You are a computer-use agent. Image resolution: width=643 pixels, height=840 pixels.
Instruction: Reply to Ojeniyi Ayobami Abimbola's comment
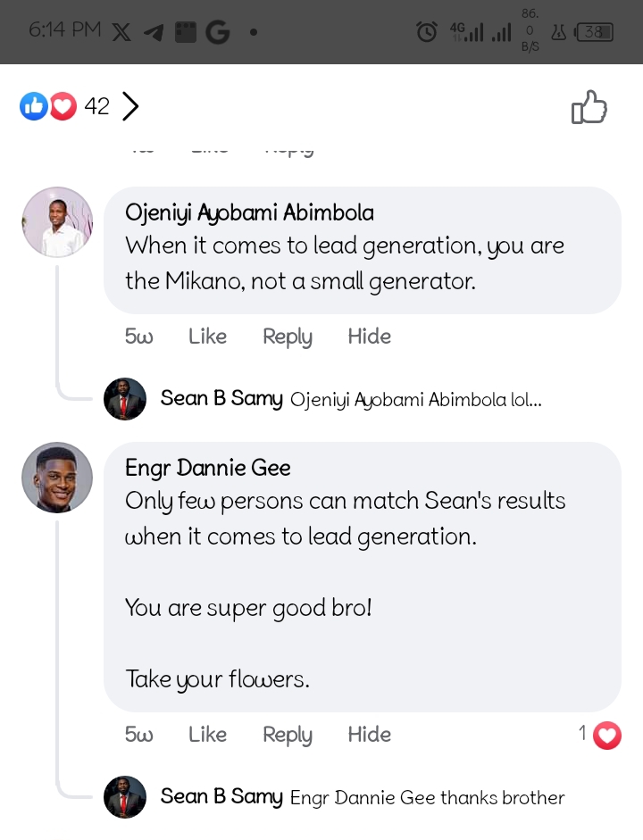click(x=287, y=337)
